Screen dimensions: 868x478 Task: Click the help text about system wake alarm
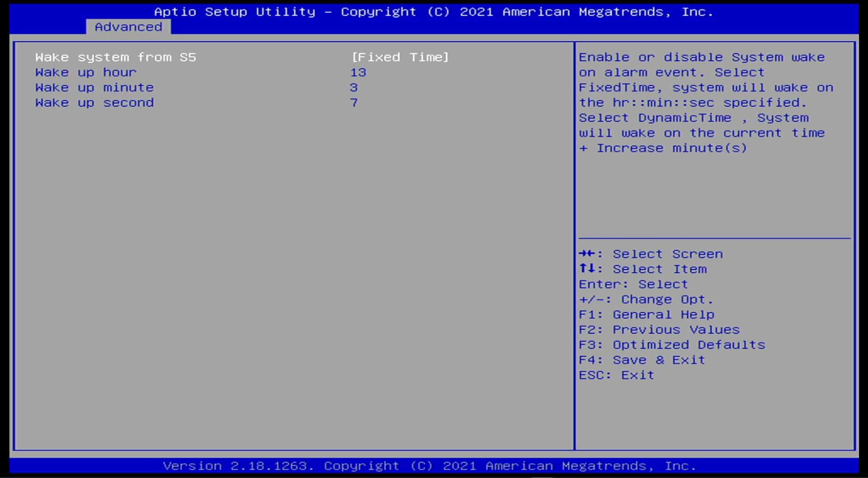[x=706, y=103]
